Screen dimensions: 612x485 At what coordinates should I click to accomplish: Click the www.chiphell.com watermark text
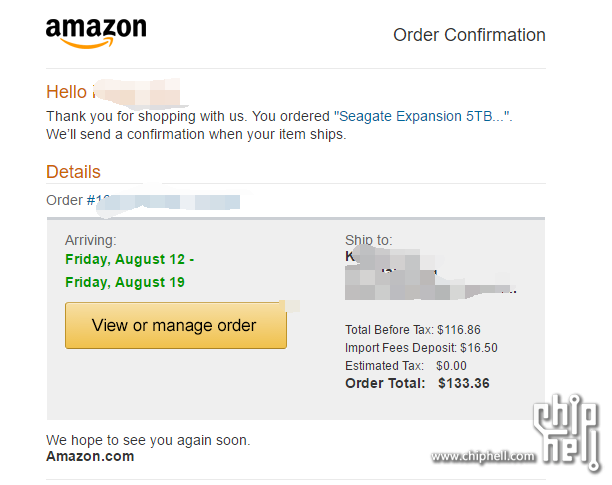pyautogui.click(x=483, y=456)
